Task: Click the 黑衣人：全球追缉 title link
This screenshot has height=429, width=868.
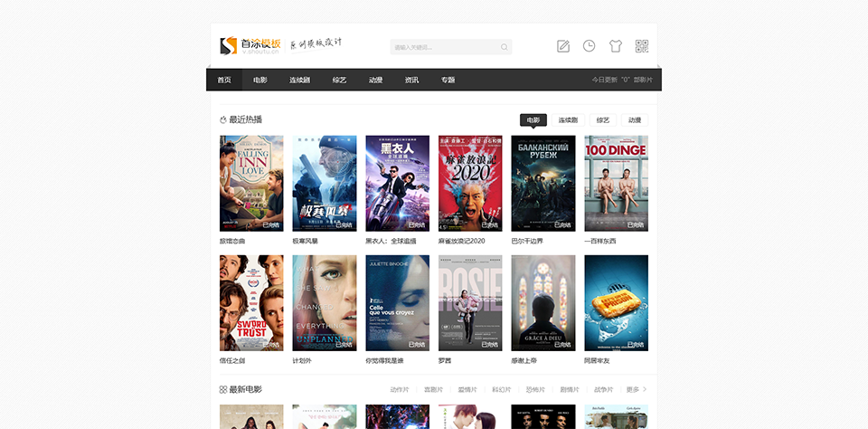Action: click(391, 241)
